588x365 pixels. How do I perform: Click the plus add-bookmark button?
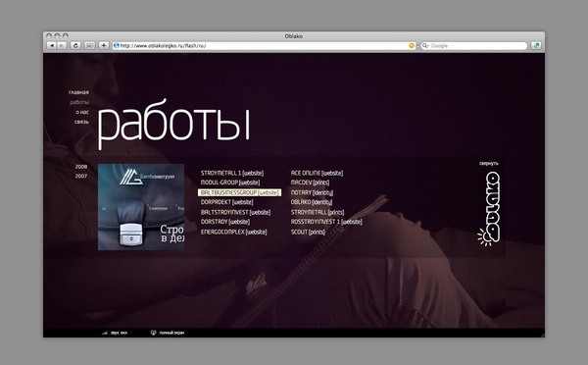[x=104, y=45]
